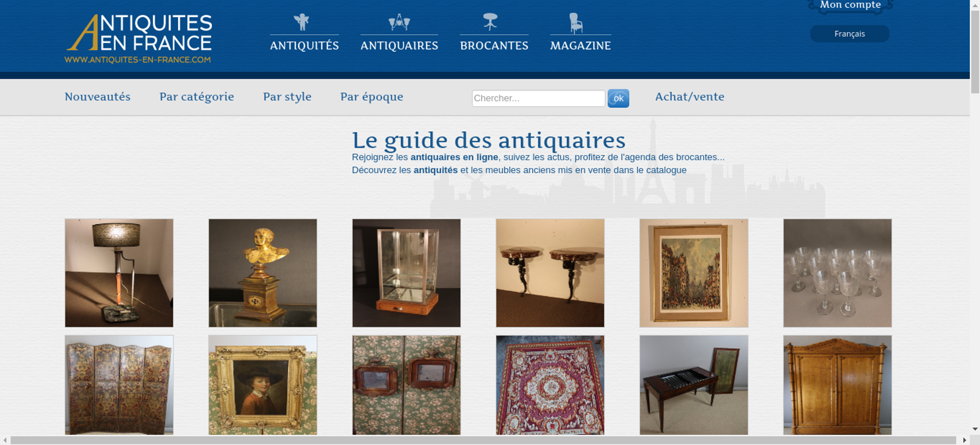Open Mon compte account link
Screen dimensions: 980x445
point(851,5)
